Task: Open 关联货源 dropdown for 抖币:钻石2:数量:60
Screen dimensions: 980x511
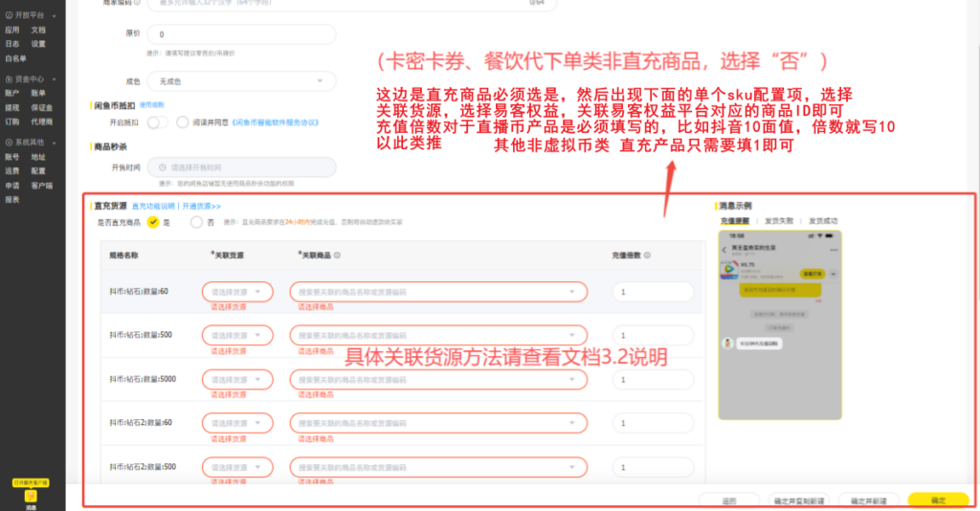Action: point(237,423)
